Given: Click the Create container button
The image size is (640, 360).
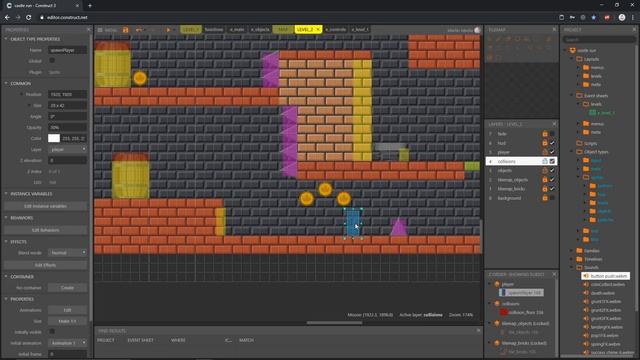Looking at the screenshot, I should (x=67, y=288).
